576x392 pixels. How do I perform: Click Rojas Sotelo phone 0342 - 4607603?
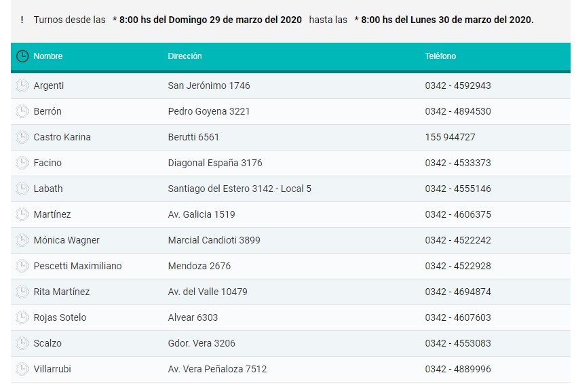[458, 317]
